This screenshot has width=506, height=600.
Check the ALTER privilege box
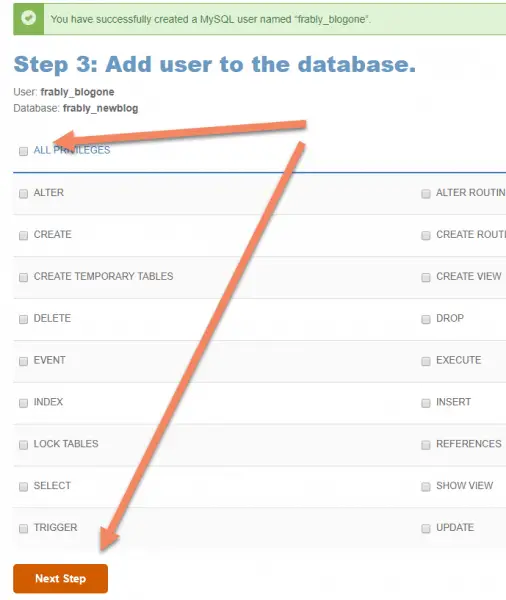coord(23,194)
